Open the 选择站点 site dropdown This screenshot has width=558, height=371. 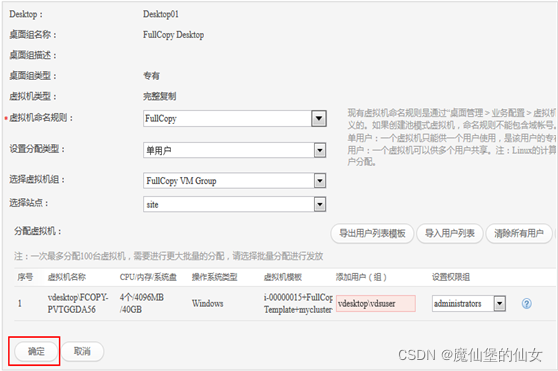click(235, 204)
